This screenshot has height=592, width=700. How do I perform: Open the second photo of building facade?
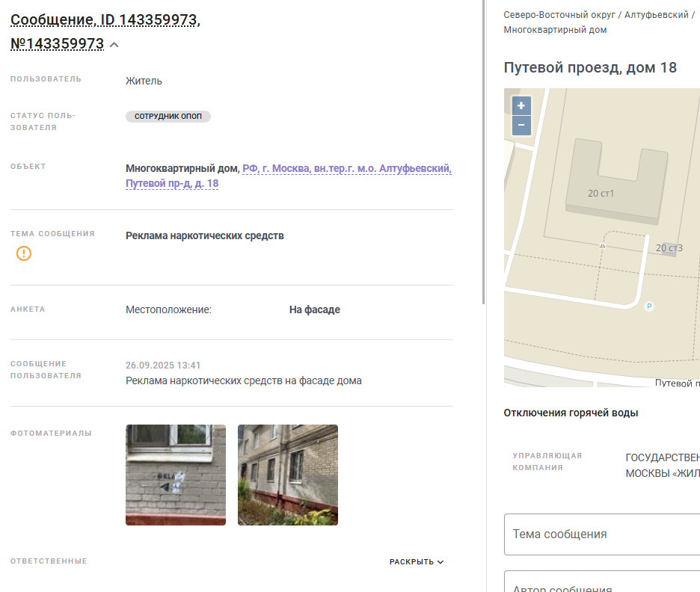(287, 475)
